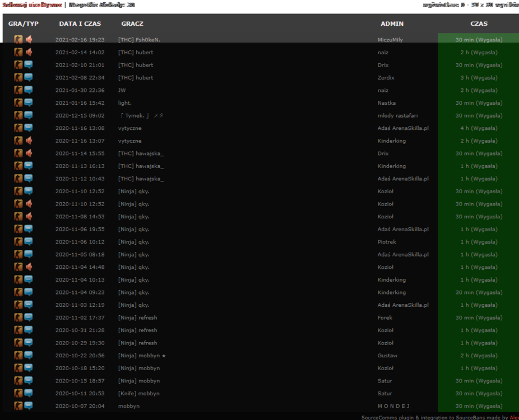Click '[THC] hawajska_' in 2020-11-14 15:55 row

[x=141, y=153]
